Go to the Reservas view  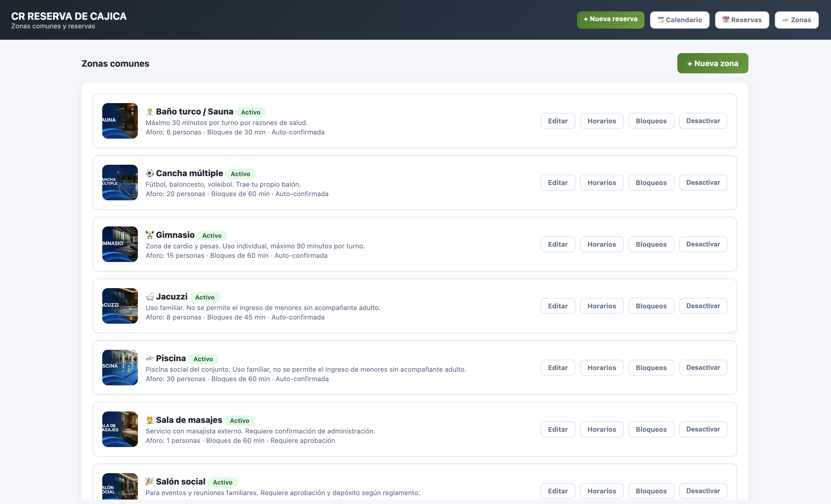(742, 20)
